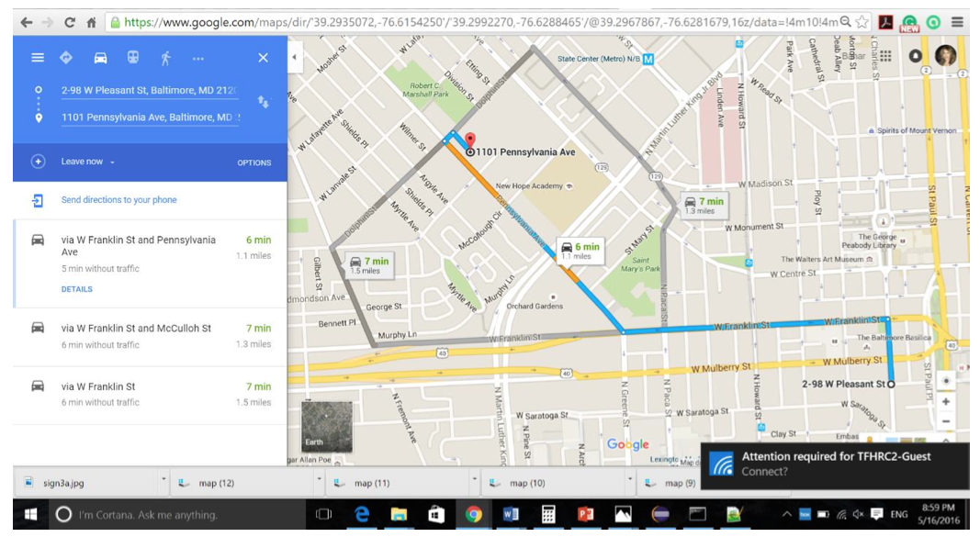Screen dimensions: 980x537
Task: Expand options arrow for map (10) download
Action: (630, 480)
